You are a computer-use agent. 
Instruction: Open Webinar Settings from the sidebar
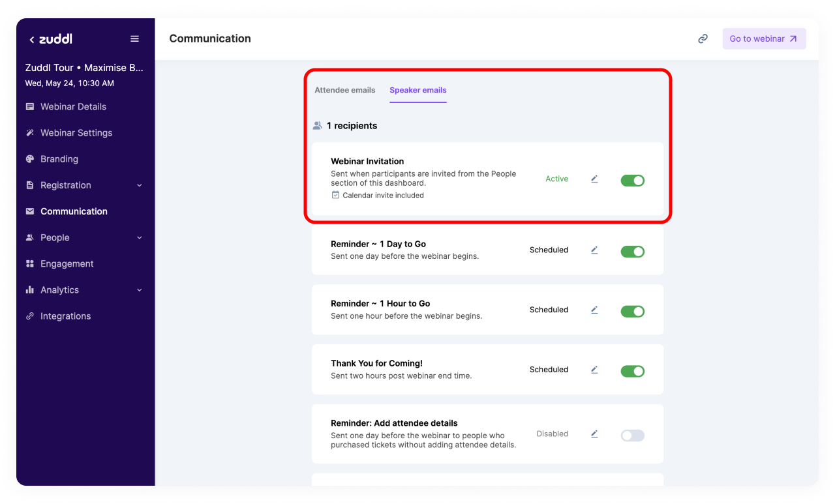(76, 133)
